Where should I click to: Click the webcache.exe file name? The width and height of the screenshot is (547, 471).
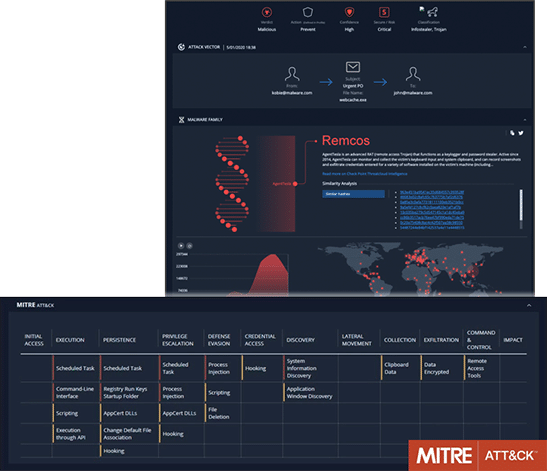tap(353, 100)
